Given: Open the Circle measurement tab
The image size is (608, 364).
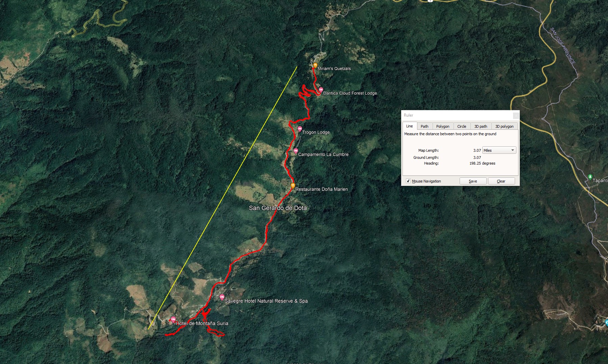Looking at the screenshot, I should point(462,126).
